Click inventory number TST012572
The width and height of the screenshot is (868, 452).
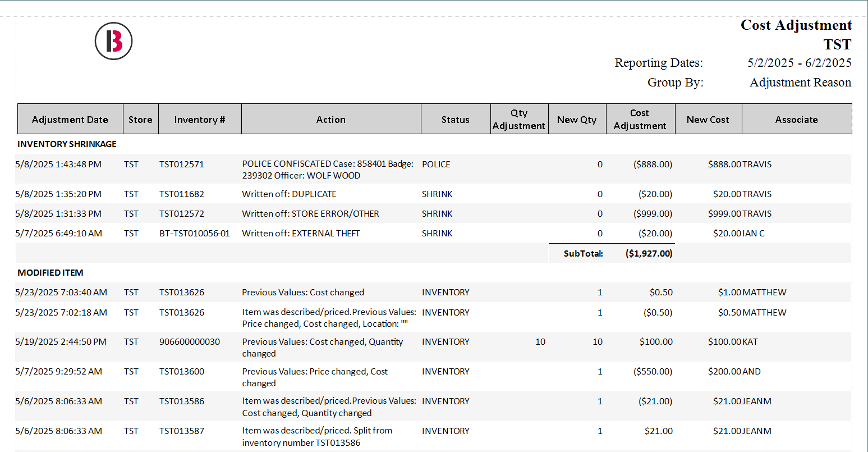[182, 213]
